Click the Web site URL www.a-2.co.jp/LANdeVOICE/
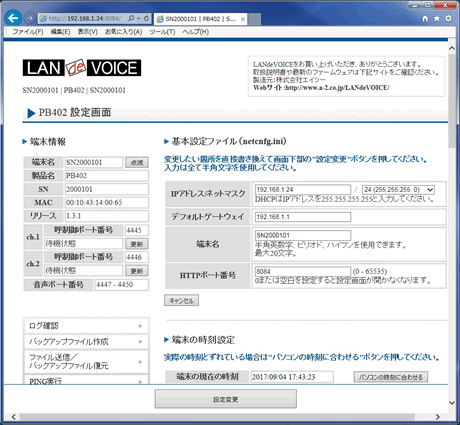The image size is (460, 425). 337,88
